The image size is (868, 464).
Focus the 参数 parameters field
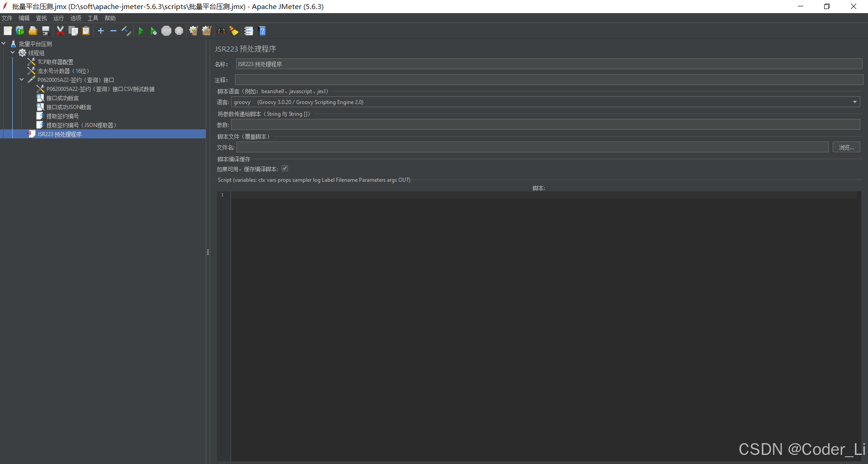(546, 124)
